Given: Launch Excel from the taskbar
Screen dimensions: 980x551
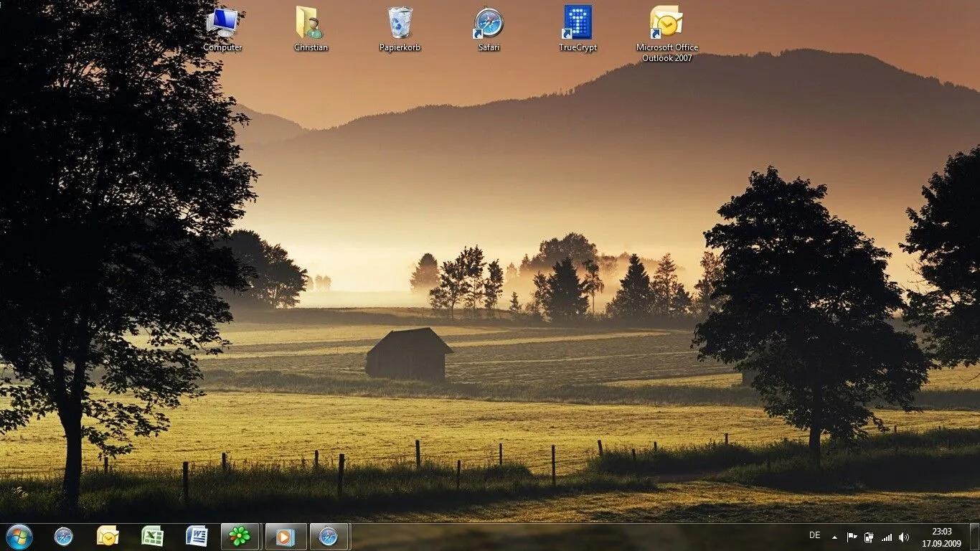Looking at the screenshot, I should [x=152, y=536].
